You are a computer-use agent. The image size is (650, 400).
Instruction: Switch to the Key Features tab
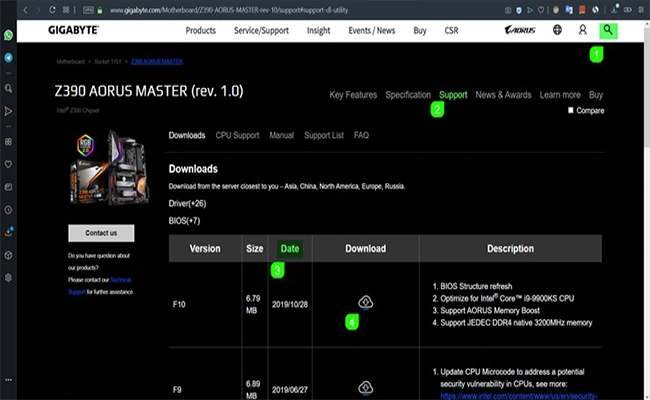tap(353, 95)
